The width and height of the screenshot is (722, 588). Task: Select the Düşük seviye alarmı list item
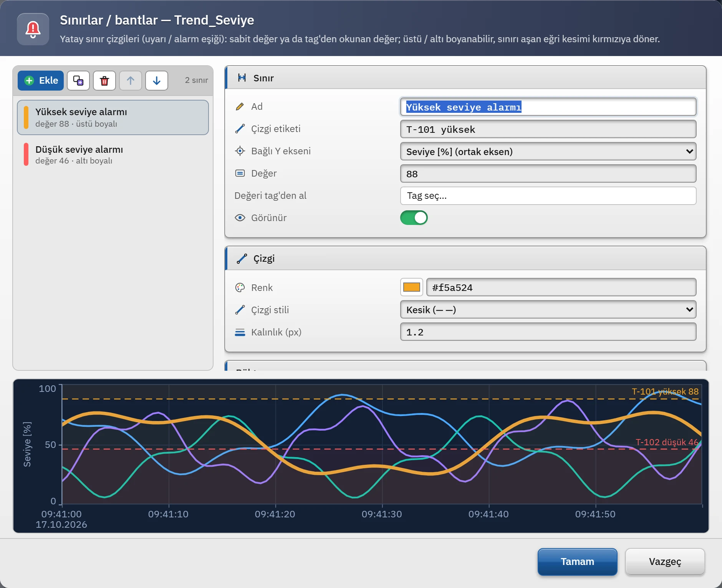pos(113,155)
